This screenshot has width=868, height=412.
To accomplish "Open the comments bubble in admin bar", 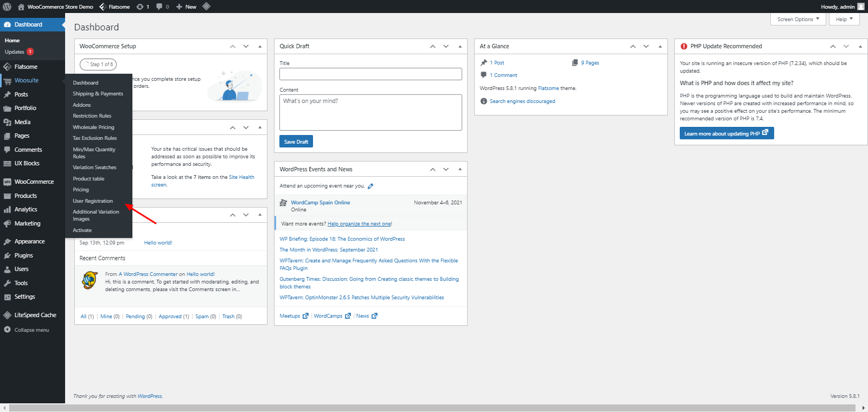I will tap(162, 7).
